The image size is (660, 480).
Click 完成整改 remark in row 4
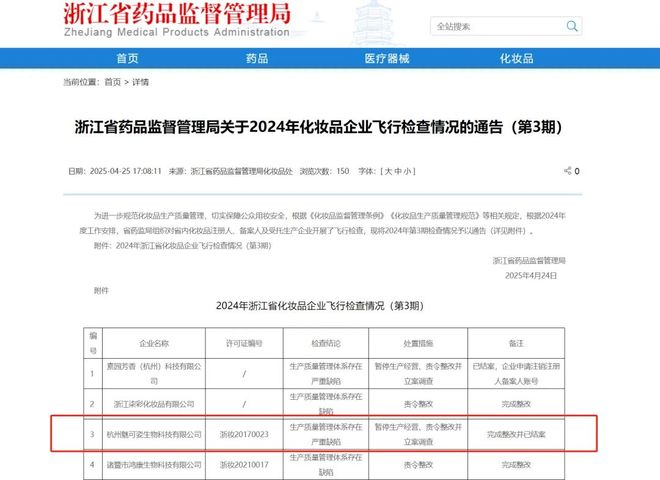pyautogui.click(x=516, y=464)
